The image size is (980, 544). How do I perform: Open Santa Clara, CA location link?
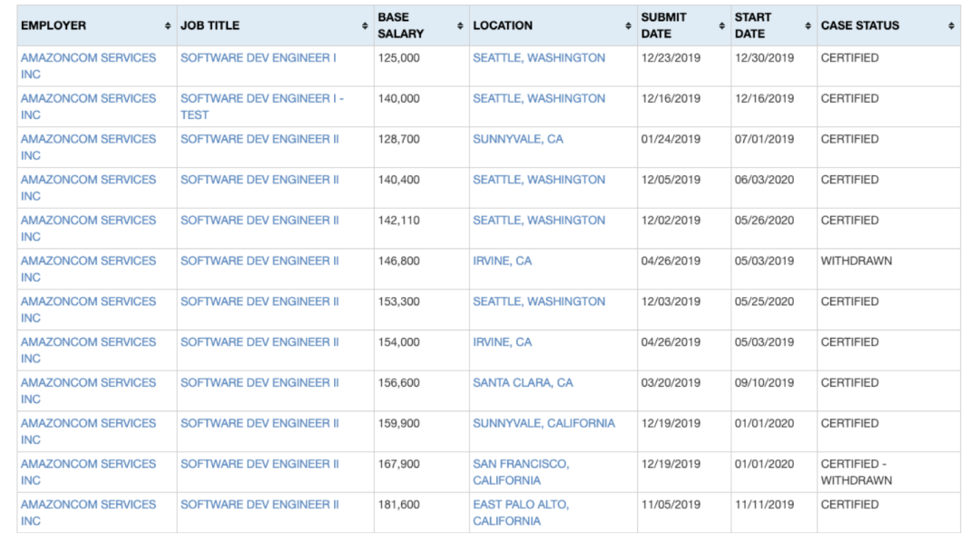point(523,382)
